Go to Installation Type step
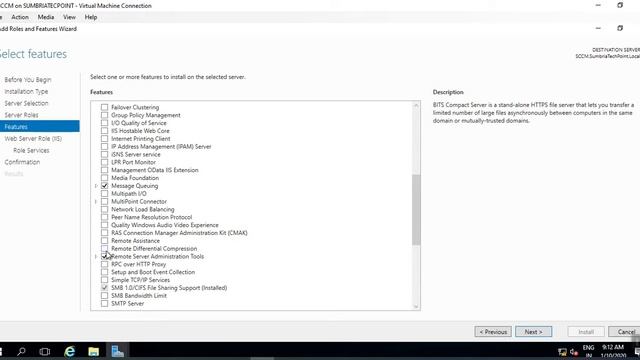 (26, 91)
